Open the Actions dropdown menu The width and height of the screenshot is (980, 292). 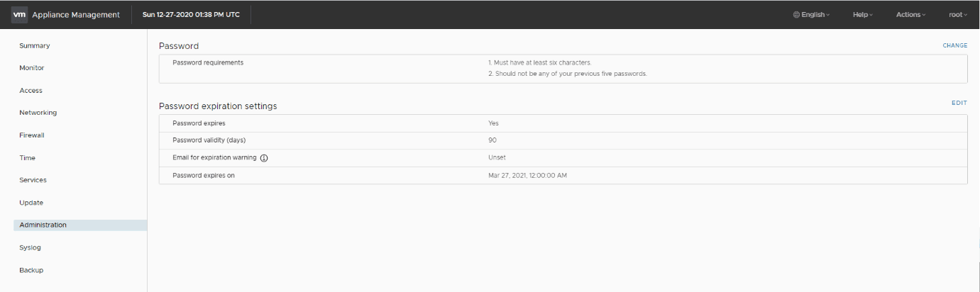point(910,15)
